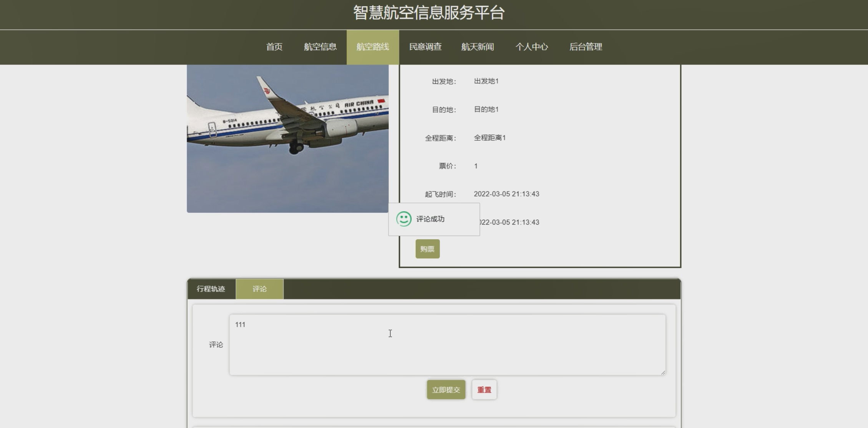The height and width of the screenshot is (428, 868).
Task: Click the 智慧航空信息服务平台 site title
Action: tap(429, 13)
